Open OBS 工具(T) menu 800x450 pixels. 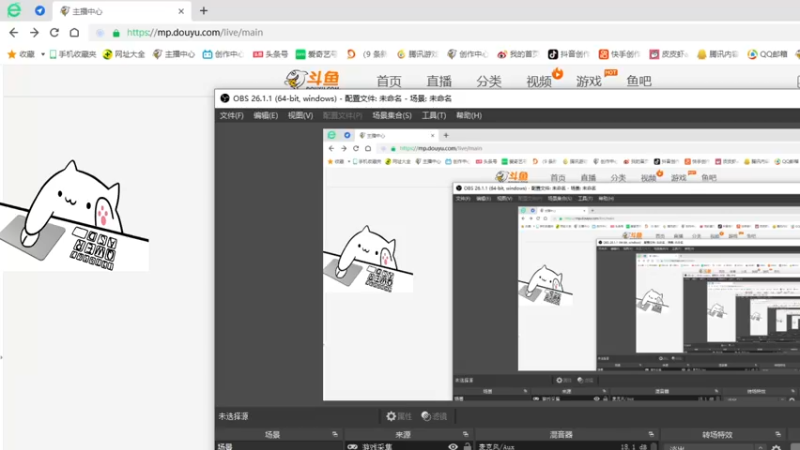[x=434, y=116]
